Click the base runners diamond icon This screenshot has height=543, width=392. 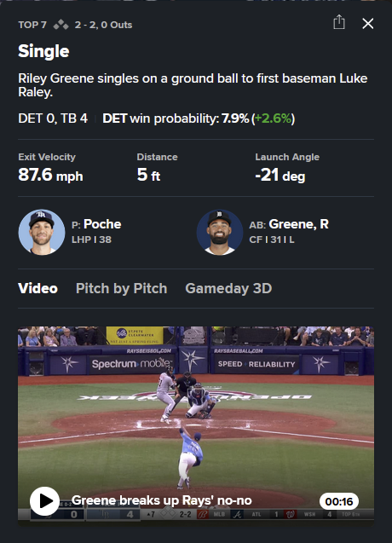pyautogui.click(x=61, y=25)
